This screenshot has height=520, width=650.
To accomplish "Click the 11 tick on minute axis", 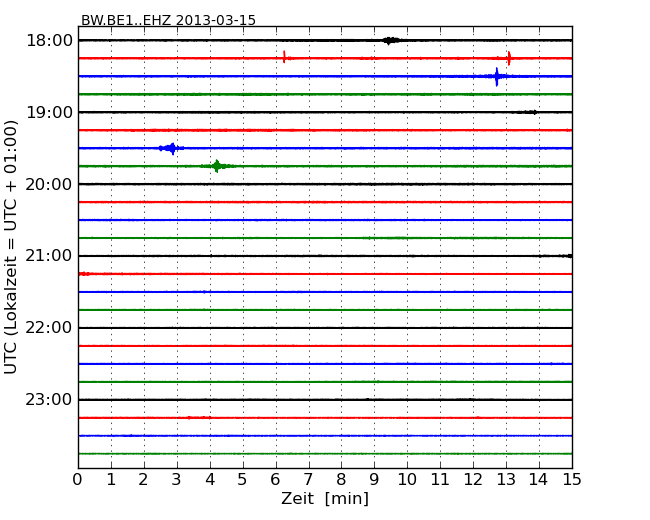I will pos(440,480).
